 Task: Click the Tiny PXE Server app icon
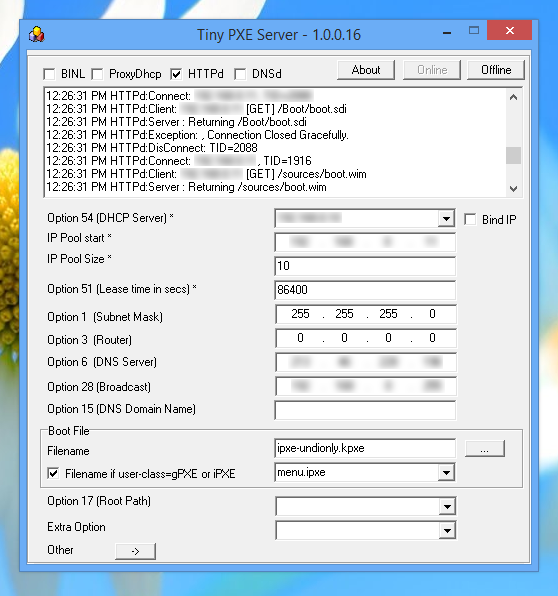(x=36, y=35)
